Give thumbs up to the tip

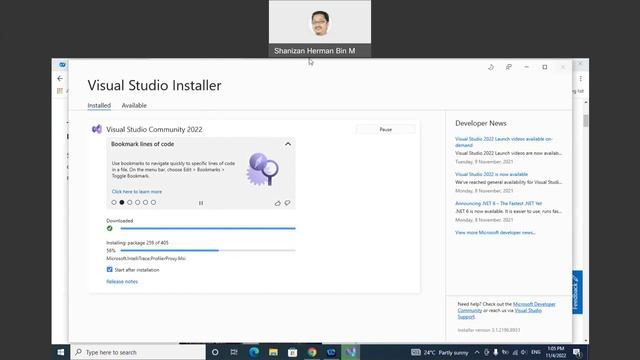[x=278, y=203]
